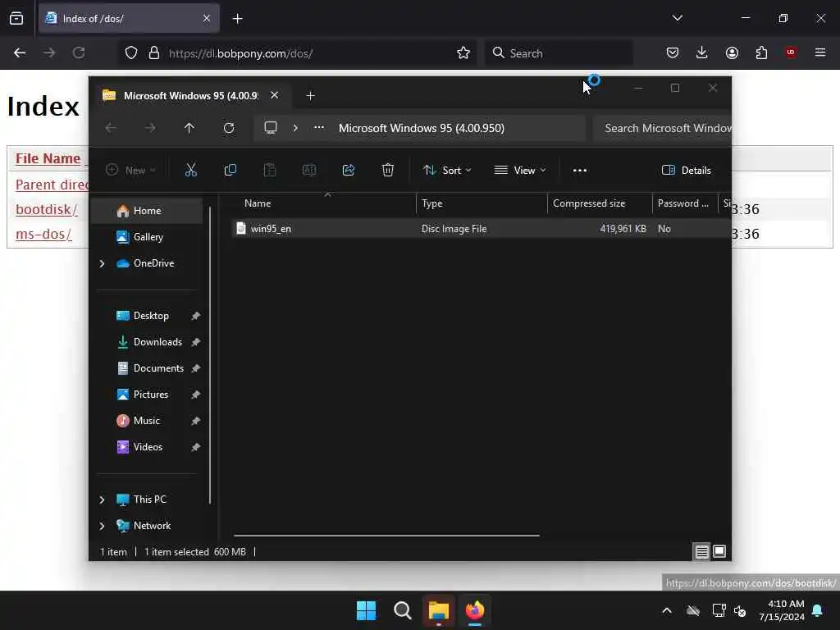Select the Microsoft Windows 95 Explorer tab
Screen dimensions: 840x630
tap(192, 95)
